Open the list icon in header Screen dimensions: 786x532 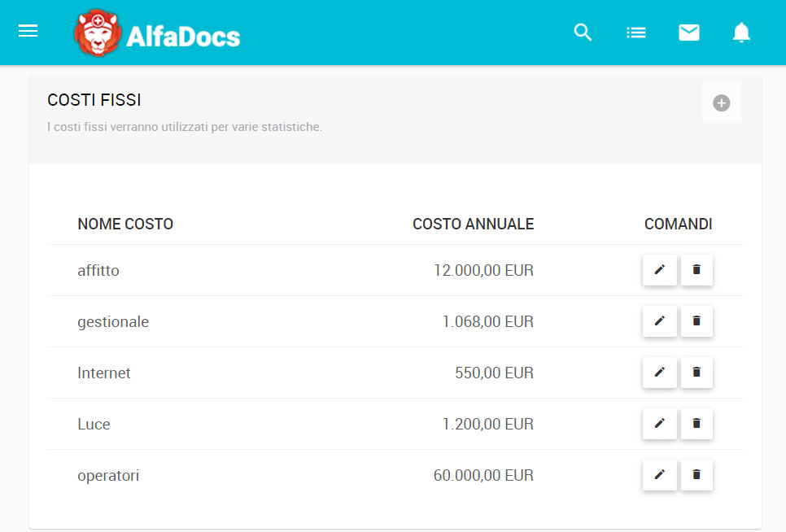click(636, 33)
